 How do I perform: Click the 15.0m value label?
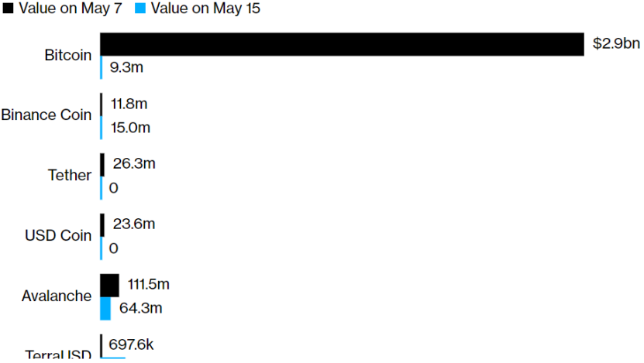tap(129, 127)
